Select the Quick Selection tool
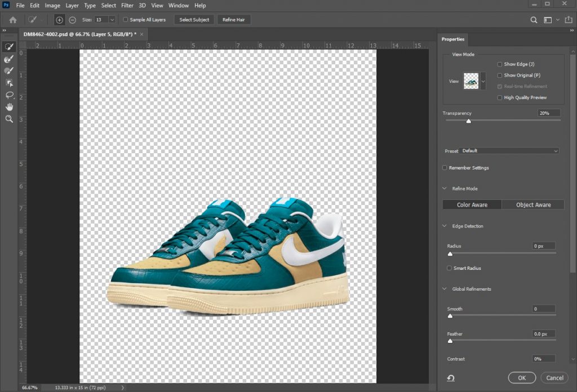This screenshot has width=577, height=392. pos(9,47)
